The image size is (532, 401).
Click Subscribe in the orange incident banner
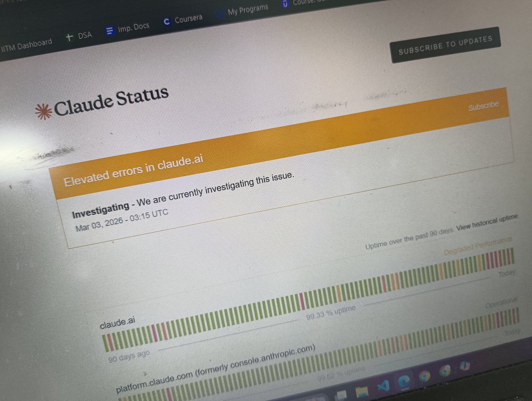(x=483, y=106)
